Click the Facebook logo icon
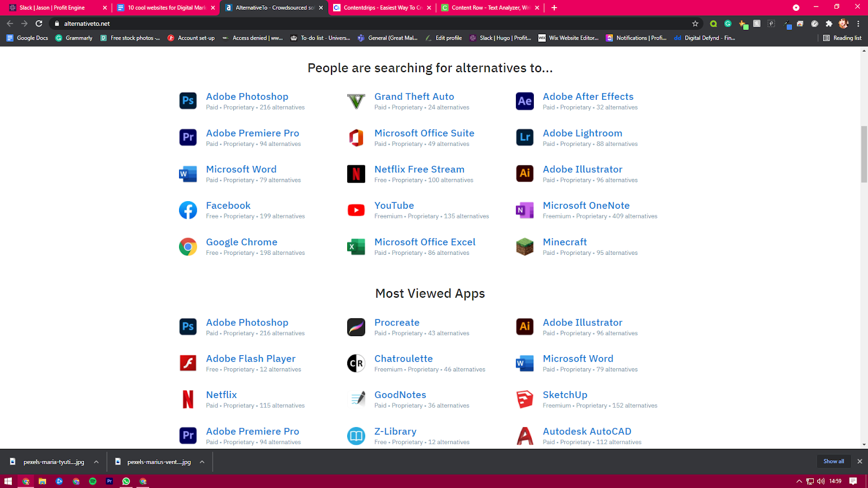Image resolution: width=868 pixels, height=488 pixels. [x=188, y=210]
